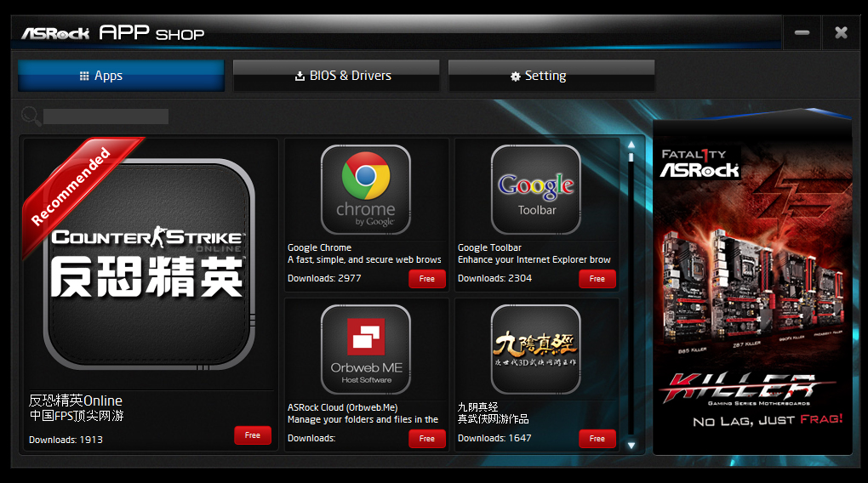868x483 pixels.
Task: Click the '反恐精英Online' title text
Action: pos(76,401)
